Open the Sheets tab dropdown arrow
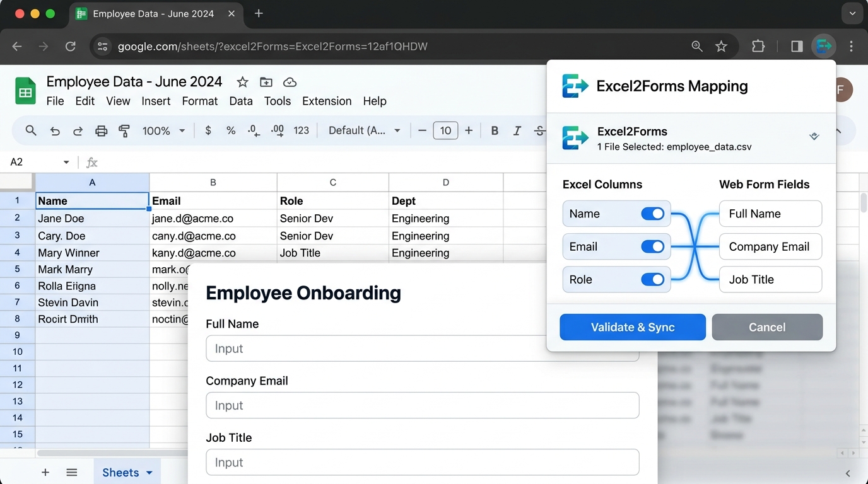868x484 pixels. [150, 473]
